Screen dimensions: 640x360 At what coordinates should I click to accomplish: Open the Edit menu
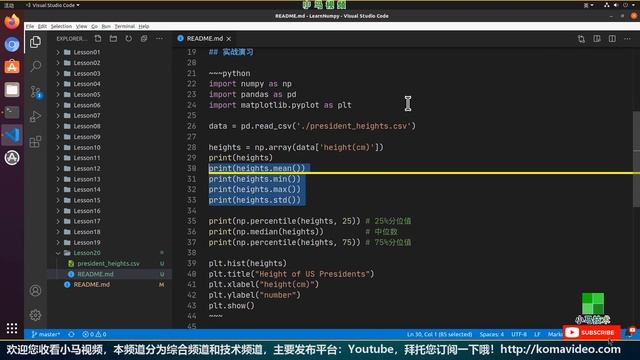pos(42,26)
